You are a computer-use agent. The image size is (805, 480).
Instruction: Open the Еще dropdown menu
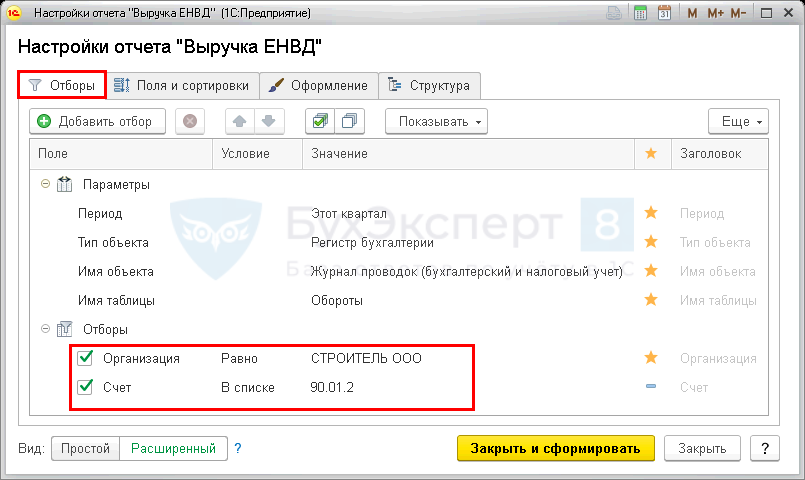(x=738, y=121)
